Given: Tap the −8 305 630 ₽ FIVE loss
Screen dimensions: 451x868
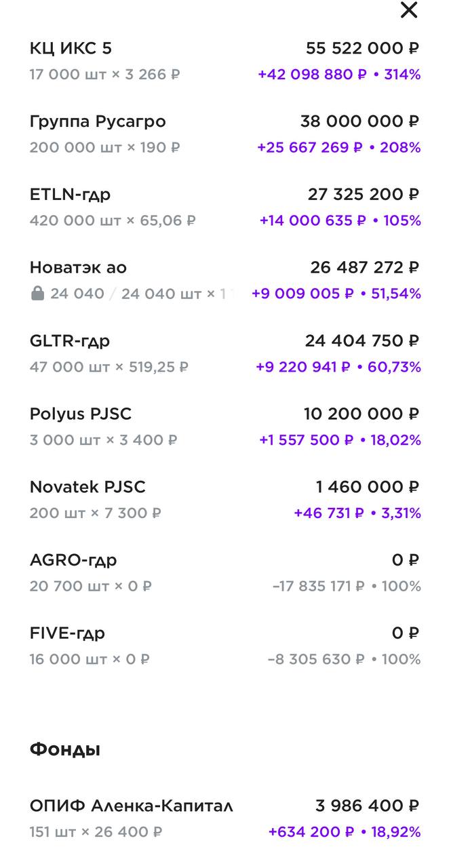Looking at the screenshot, I should click(x=316, y=660).
